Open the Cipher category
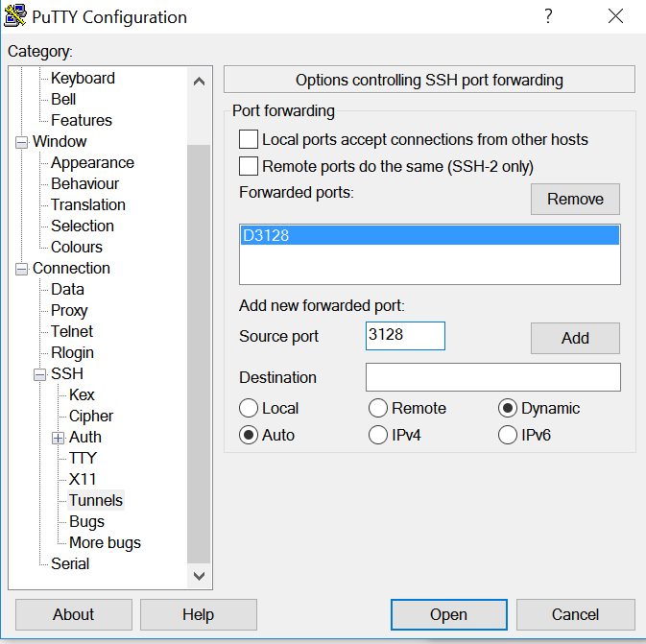Viewport: 646px width, 644px height. tap(91, 416)
